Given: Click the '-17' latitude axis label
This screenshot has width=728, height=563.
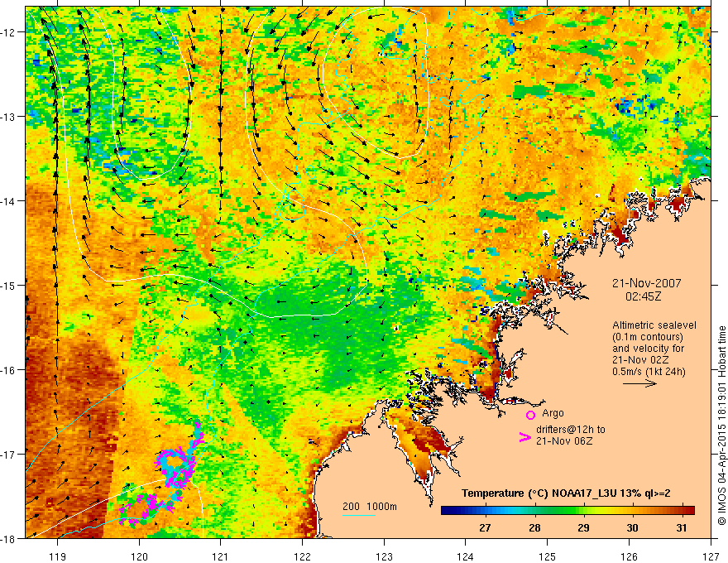Looking at the screenshot, I should coord(9,454).
